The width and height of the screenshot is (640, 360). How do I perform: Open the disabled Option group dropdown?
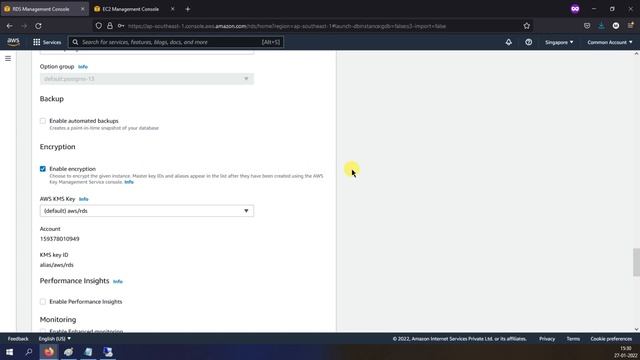click(147, 79)
